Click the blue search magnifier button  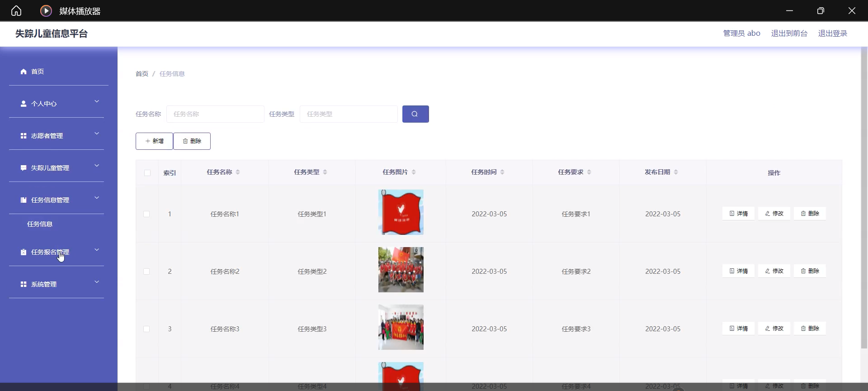(x=415, y=114)
